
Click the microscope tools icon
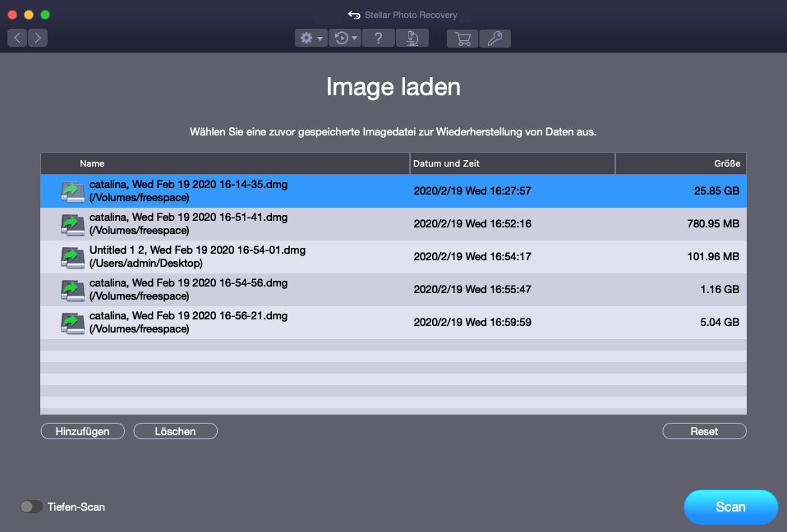412,38
